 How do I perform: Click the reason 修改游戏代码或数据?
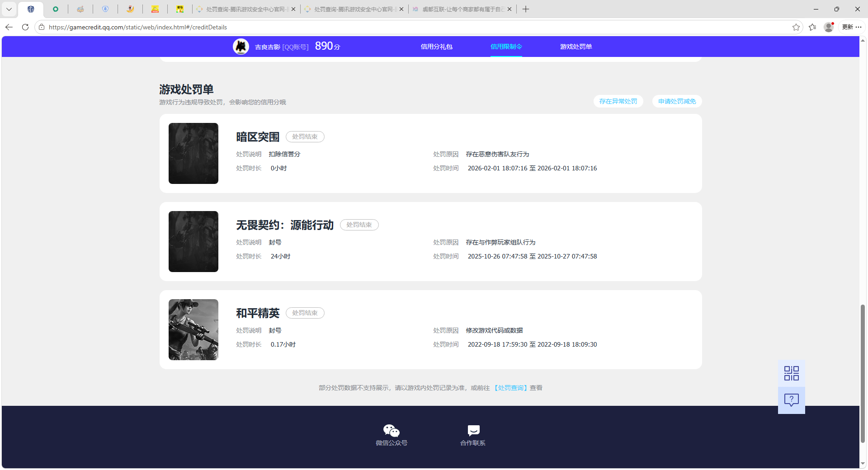coord(494,330)
